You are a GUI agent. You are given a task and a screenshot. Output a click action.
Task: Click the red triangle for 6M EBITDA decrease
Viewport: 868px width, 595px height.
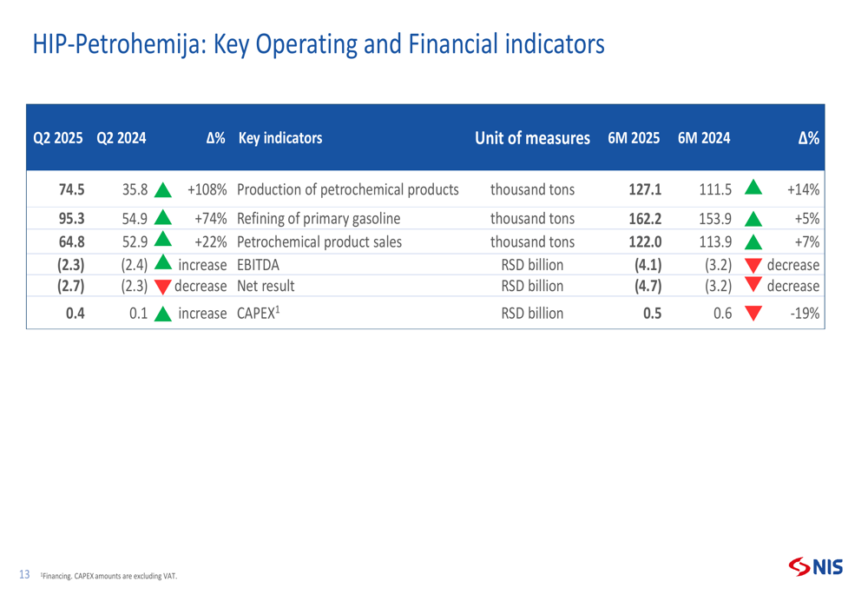pyautogui.click(x=753, y=266)
